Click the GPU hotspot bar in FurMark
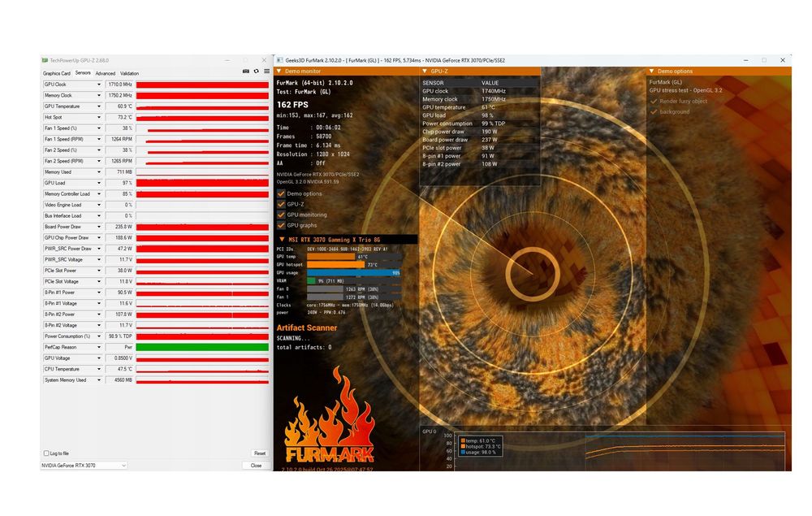The image size is (812, 516). coord(335,265)
